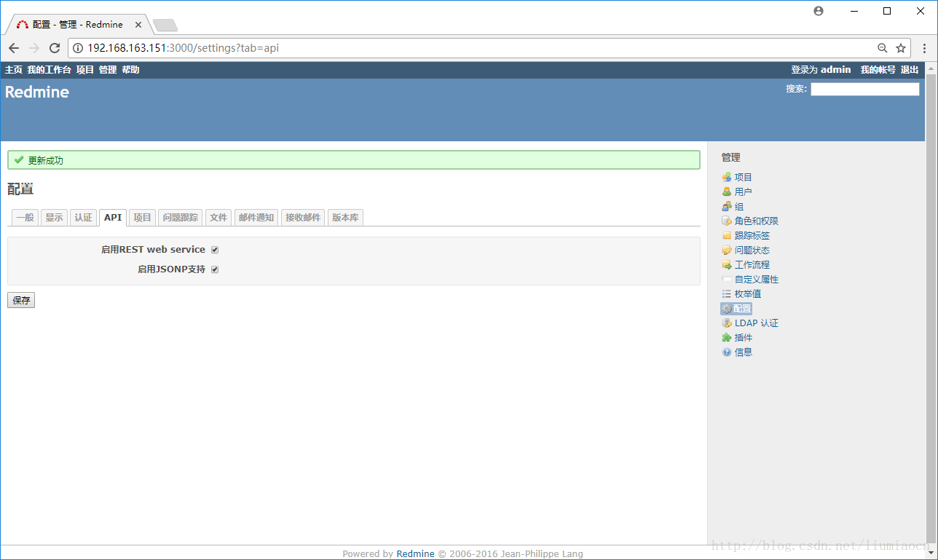This screenshot has height=560, width=938.
Task: Click the browser back arrow
Action: coord(14,48)
